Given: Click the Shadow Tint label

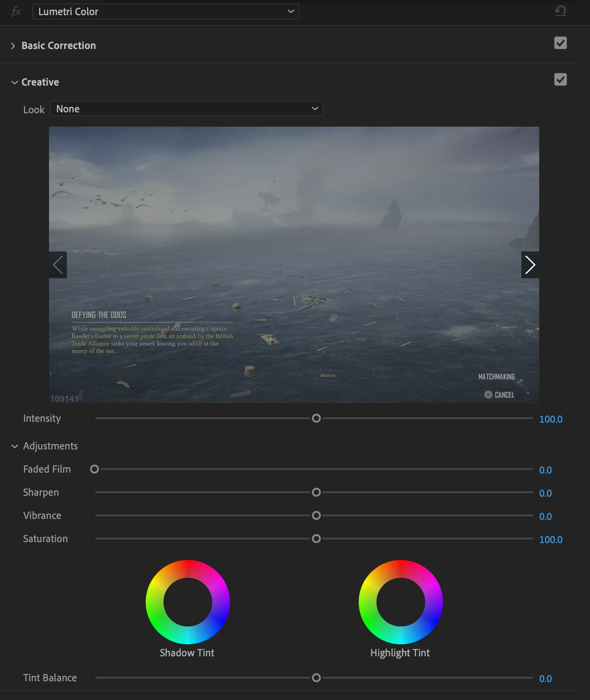Looking at the screenshot, I should (187, 653).
